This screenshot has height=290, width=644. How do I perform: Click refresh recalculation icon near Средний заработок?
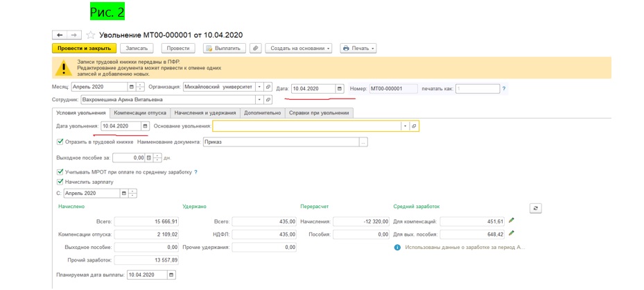[534, 208]
